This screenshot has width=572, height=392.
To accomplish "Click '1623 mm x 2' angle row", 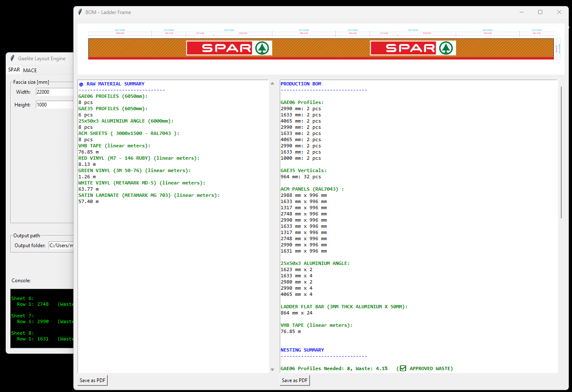I will 297,269.
